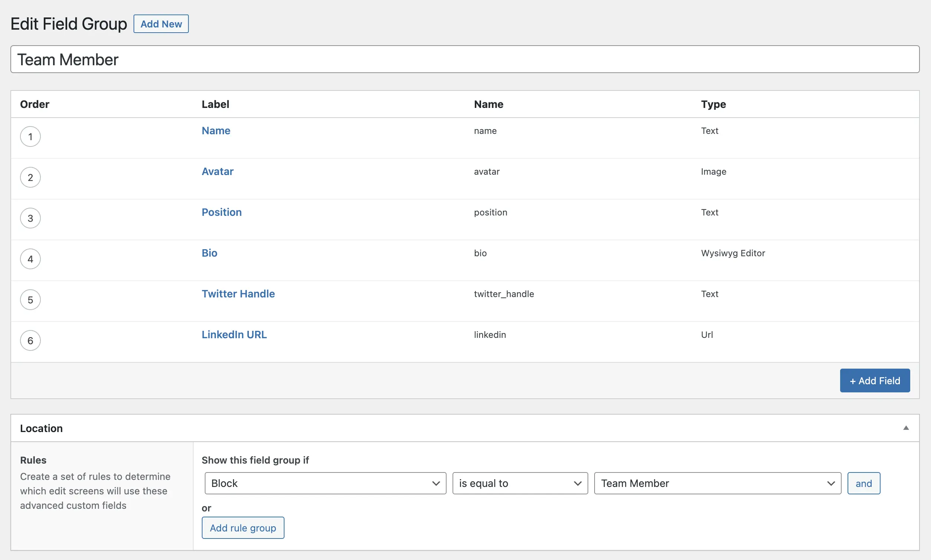Click the Add New button
Viewport: 931px width, 560px height.
(161, 24)
